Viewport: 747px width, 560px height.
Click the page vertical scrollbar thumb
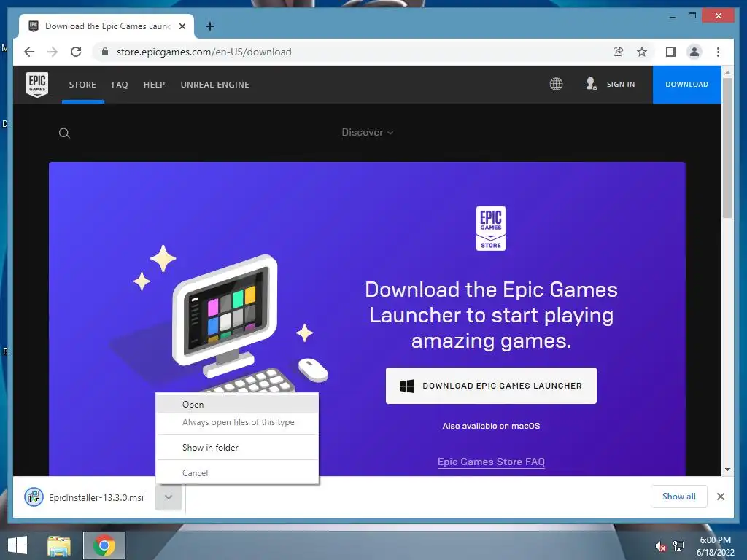(727, 147)
